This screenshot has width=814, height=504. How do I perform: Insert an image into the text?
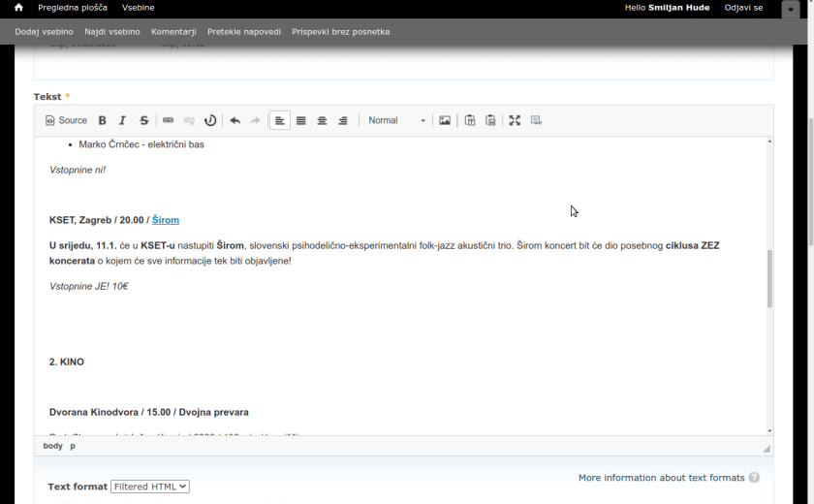tap(445, 121)
